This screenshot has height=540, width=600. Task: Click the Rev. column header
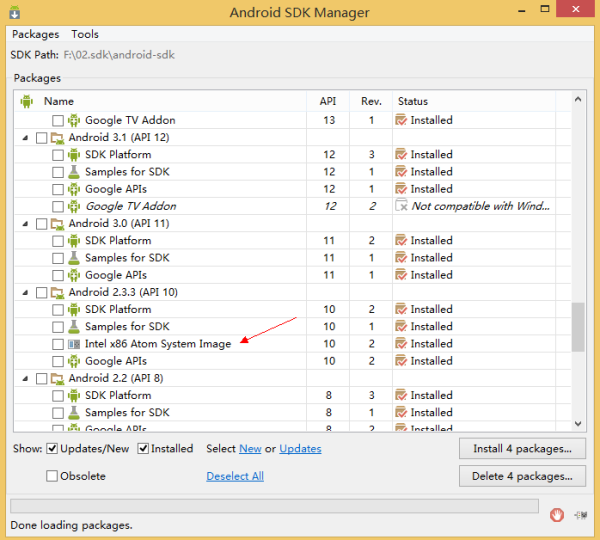(371, 101)
